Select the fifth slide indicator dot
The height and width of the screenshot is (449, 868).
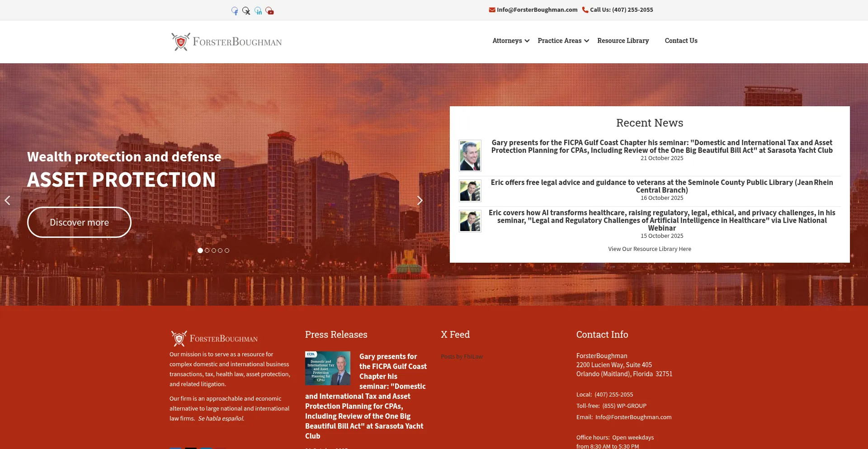coord(227,250)
